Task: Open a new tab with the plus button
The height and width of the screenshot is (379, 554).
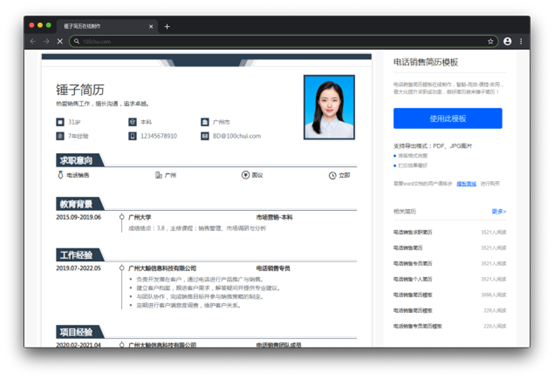Action: click(167, 26)
